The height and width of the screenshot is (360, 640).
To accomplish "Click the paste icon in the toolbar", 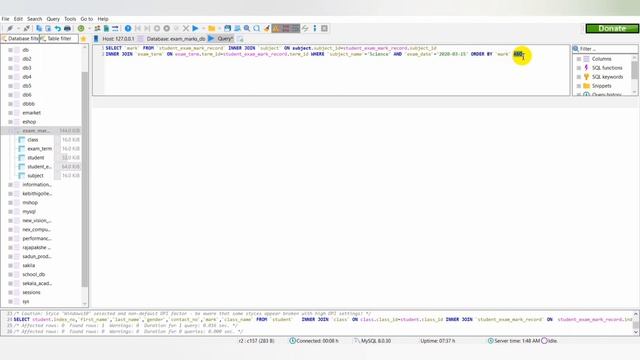I will 48,29.
